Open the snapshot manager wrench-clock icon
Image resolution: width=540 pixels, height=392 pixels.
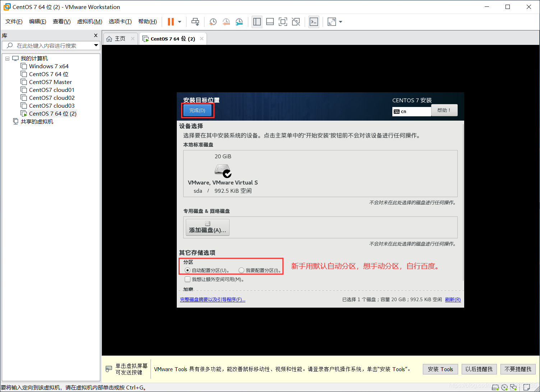pos(239,22)
